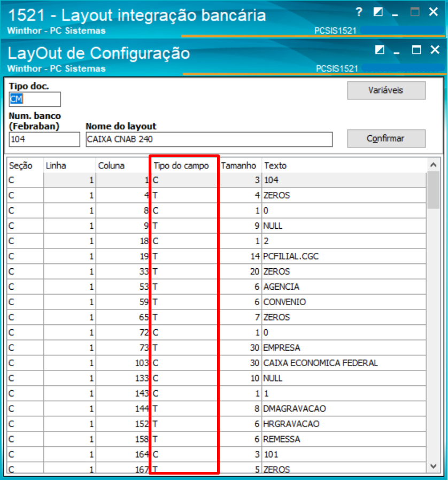The image size is (448, 481).
Task: Click the Num. banco (Febraban) field
Action: pos(44,139)
